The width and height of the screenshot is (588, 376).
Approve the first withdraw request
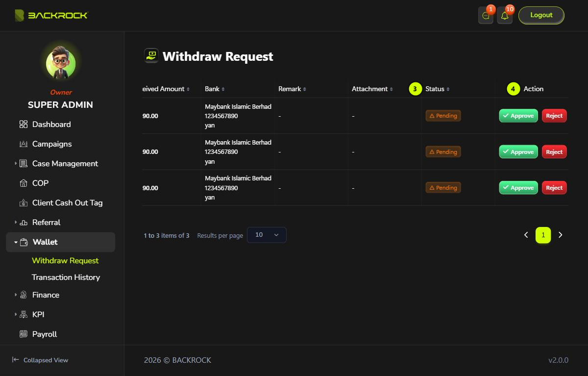point(518,116)
